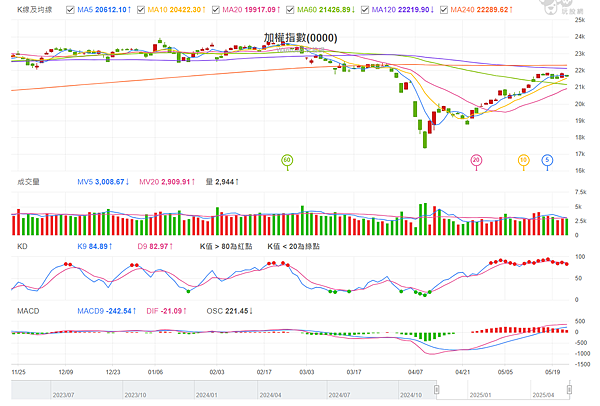Click the K9 84.89 indicator value
The height and width of the screenshot is (406, 600).
[x=95, y=246]
